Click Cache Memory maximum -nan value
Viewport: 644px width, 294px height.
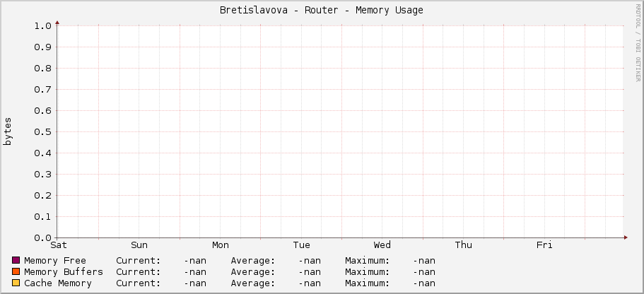pyautogui.click(x=424, y=283)
